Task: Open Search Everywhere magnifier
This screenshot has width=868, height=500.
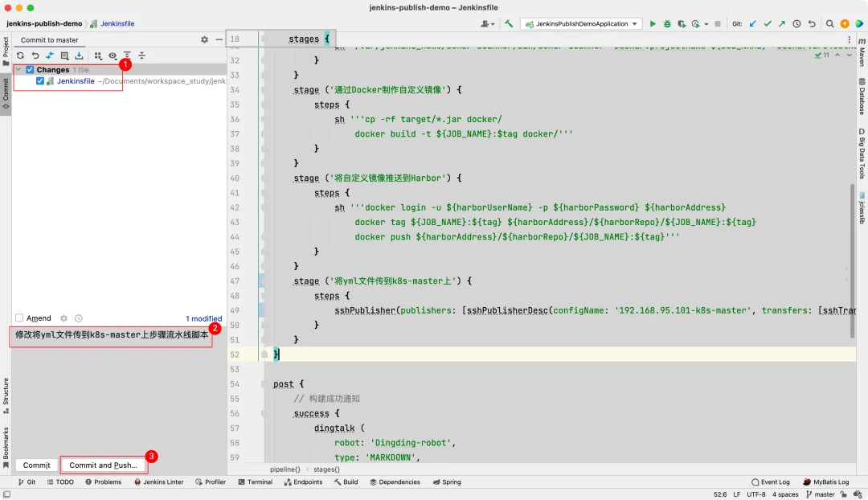Action: [x=829, y=24]
